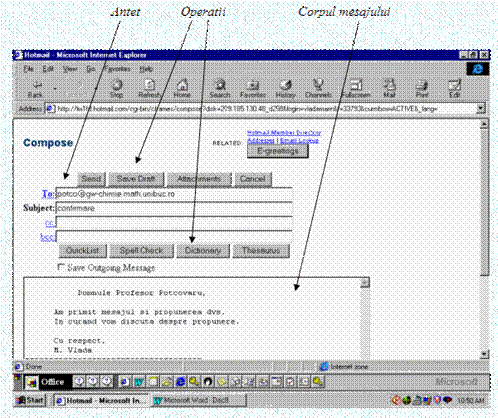Open the Go menu
The image size is (498, 418).
click(91, 69)
